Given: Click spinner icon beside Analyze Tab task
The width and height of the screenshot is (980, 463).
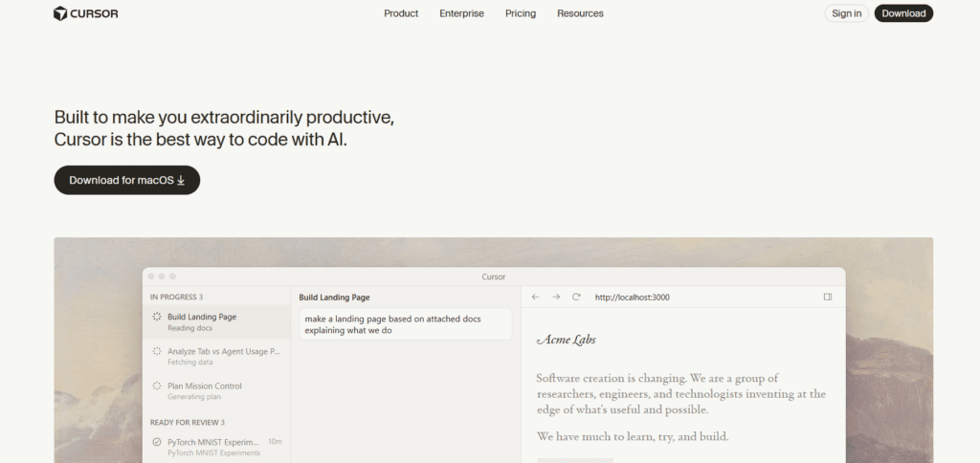Looking at the screenshot, I should (157, 351).
